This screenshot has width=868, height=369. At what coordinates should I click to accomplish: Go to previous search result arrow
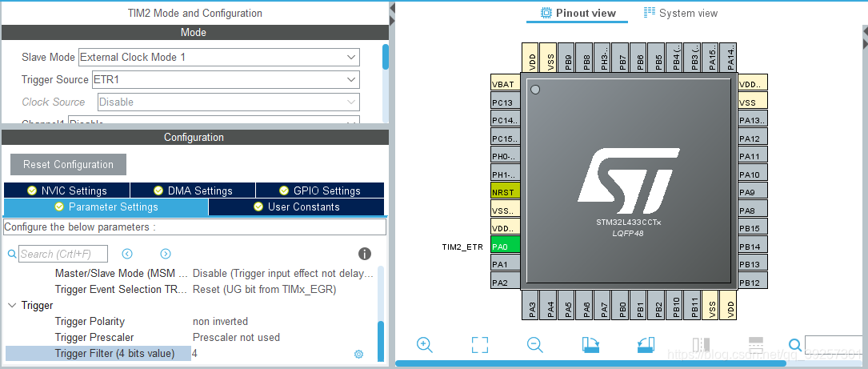127,254
